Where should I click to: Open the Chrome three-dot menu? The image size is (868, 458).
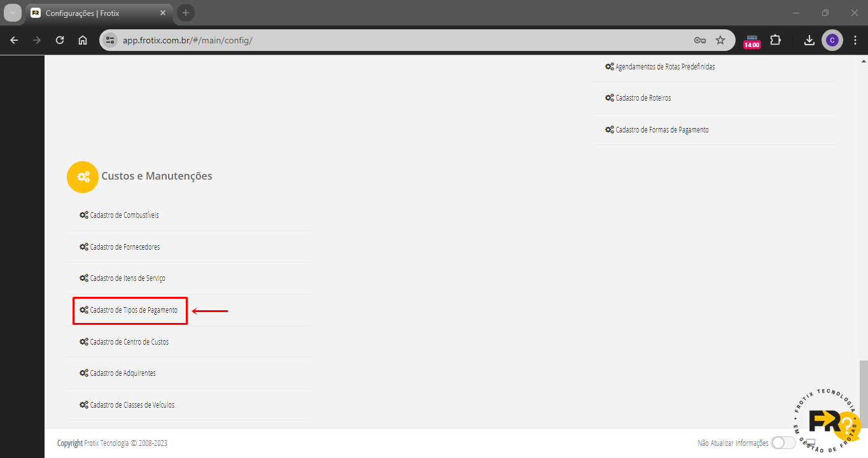coord(855,40)
